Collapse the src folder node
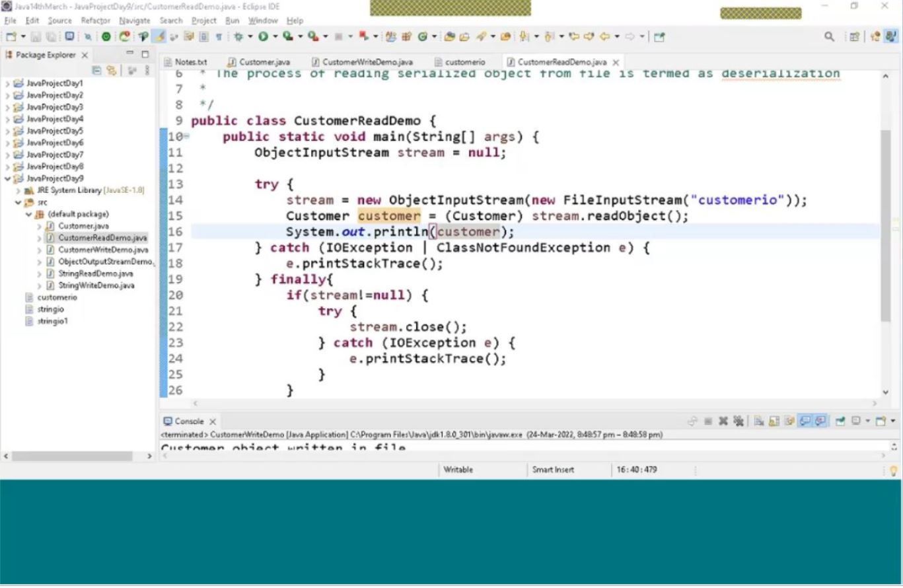The height and width of the screenshot is (588, 903). point(18,202)
